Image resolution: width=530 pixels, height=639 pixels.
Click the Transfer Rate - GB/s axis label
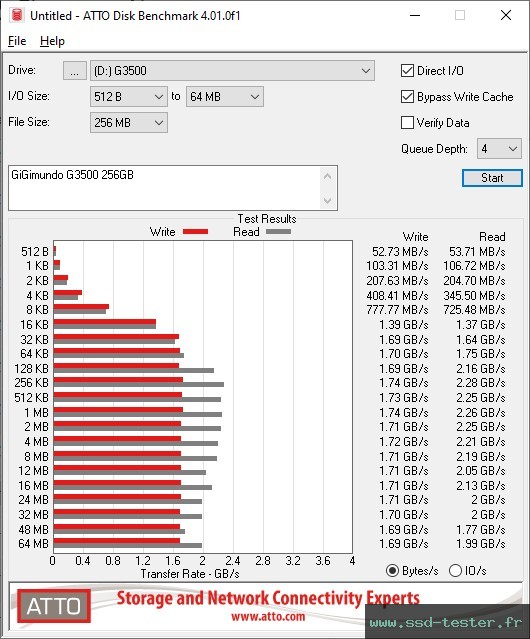tap(190, 574)
